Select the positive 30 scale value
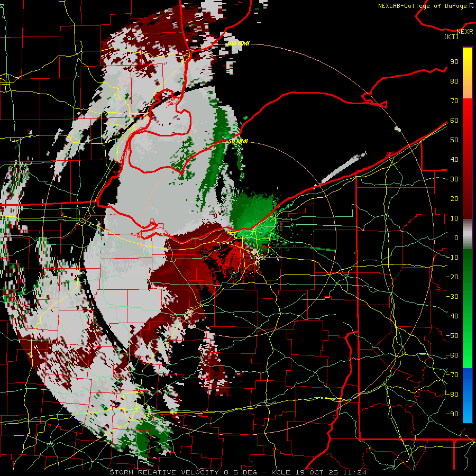This screenshot has height=476, width=476. 454,179
